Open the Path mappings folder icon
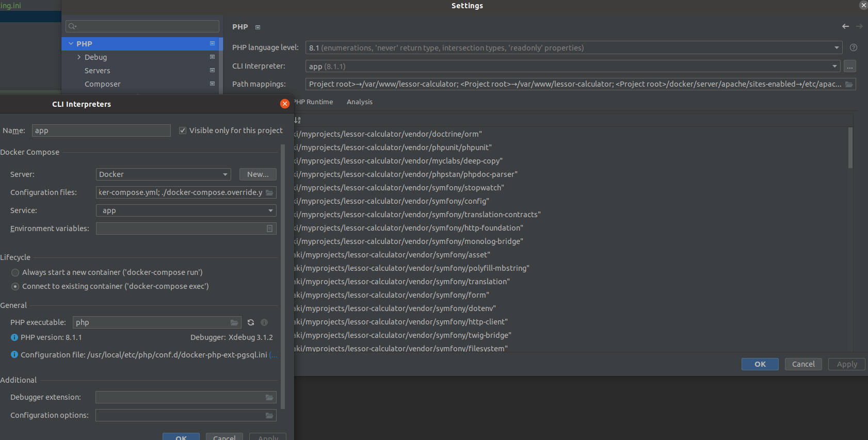The image size is (868, 440). click(849, 84)
